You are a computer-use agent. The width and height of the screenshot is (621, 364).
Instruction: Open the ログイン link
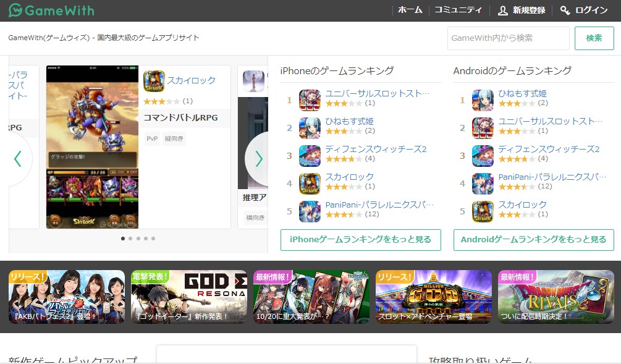591,11
